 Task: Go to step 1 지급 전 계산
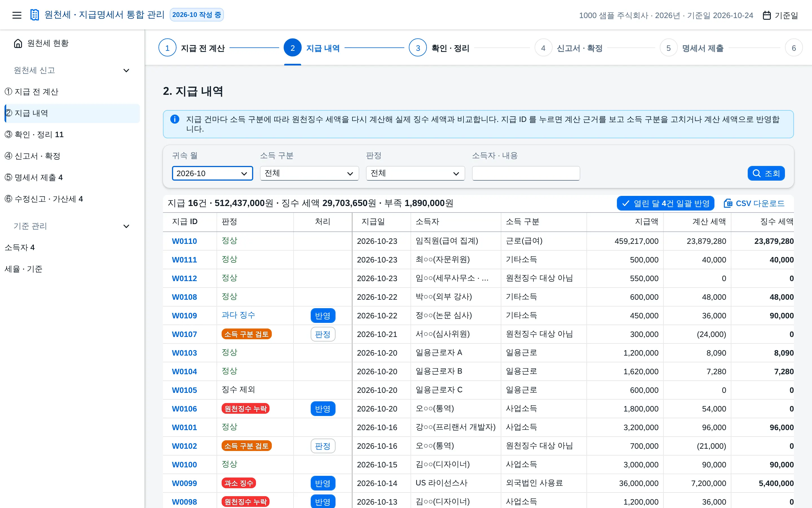192,48
